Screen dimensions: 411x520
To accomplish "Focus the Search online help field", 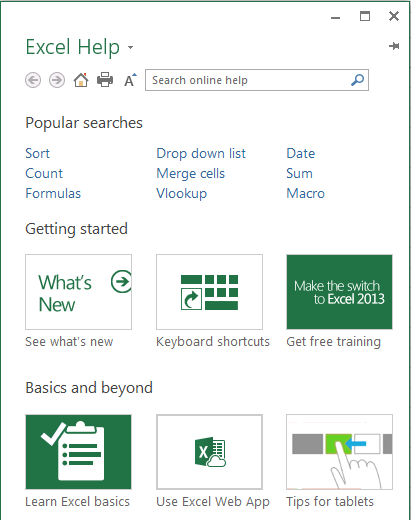I will click(x=257, y=80).
